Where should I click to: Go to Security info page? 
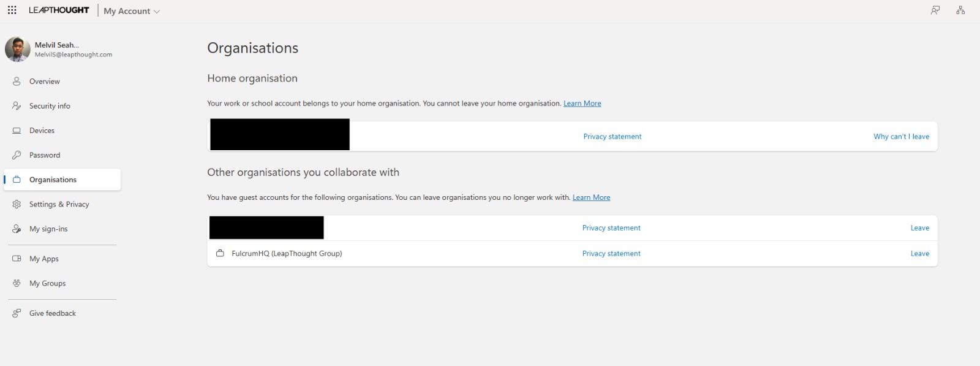[50, 106]
